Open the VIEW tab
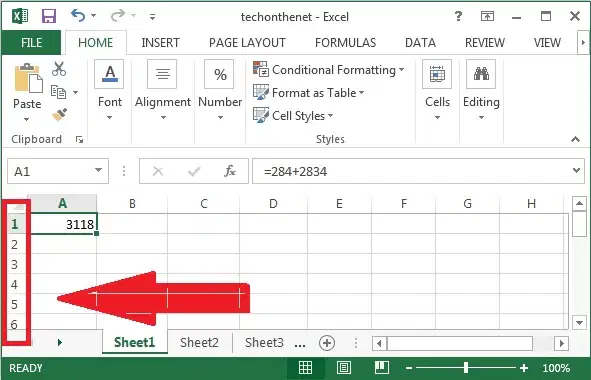This screenshot has height=380, width=591. click(x=547, y=43)
